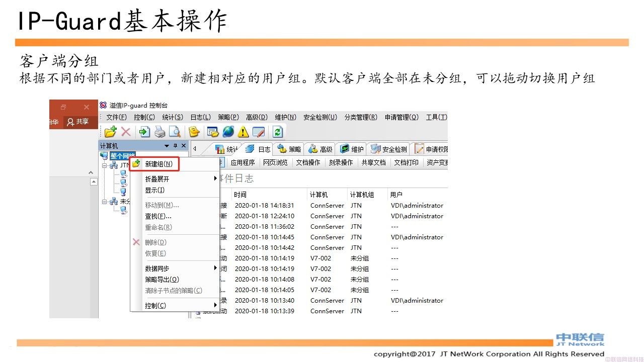This screenshot has width=644, height=362.
Task: Open the 维护(N) menu
Action: click(x=285, y=117)
